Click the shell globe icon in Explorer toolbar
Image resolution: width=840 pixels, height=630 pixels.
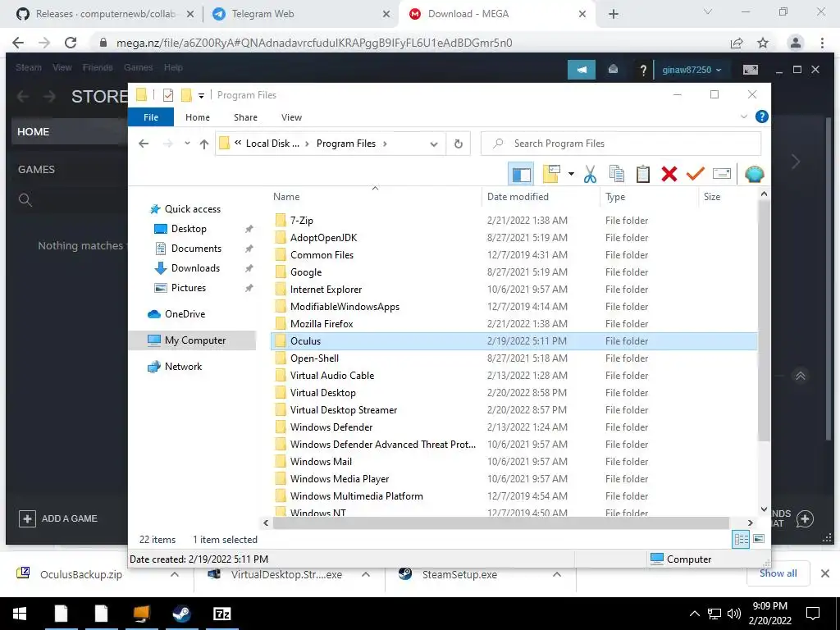point(755,174)
